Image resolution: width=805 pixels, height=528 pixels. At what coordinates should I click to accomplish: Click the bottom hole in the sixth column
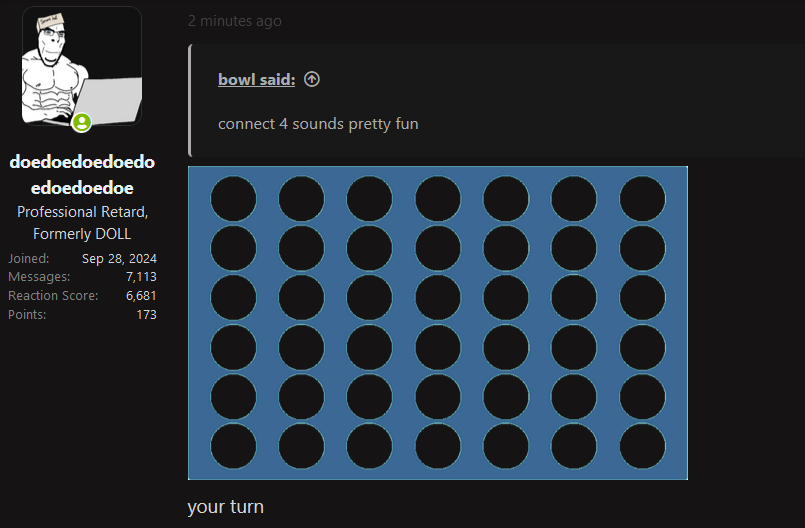574,446
